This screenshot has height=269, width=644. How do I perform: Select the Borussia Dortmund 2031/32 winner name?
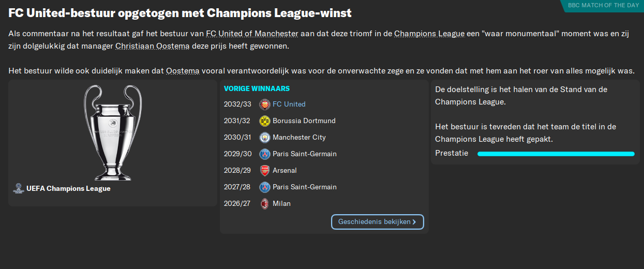coord(304,121)
